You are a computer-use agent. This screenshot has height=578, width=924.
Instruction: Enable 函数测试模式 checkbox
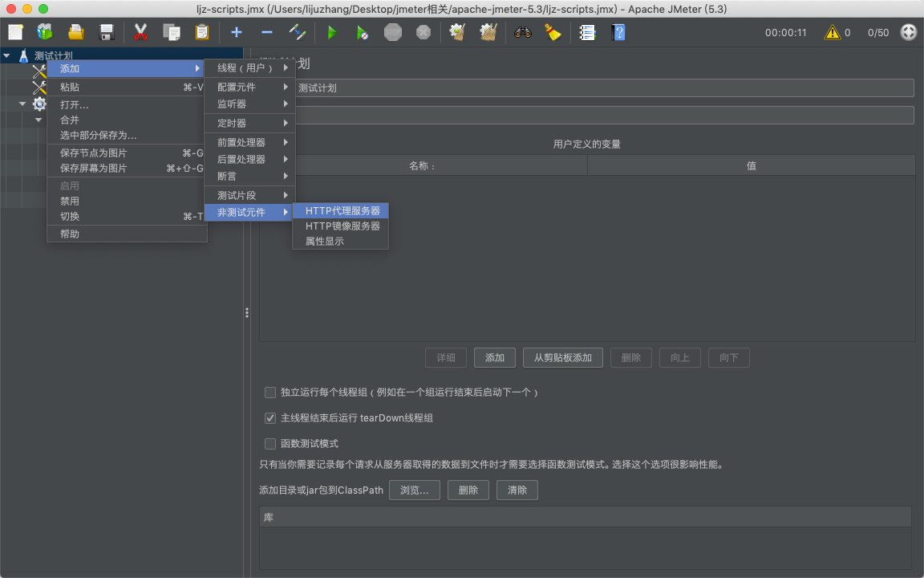270,443
